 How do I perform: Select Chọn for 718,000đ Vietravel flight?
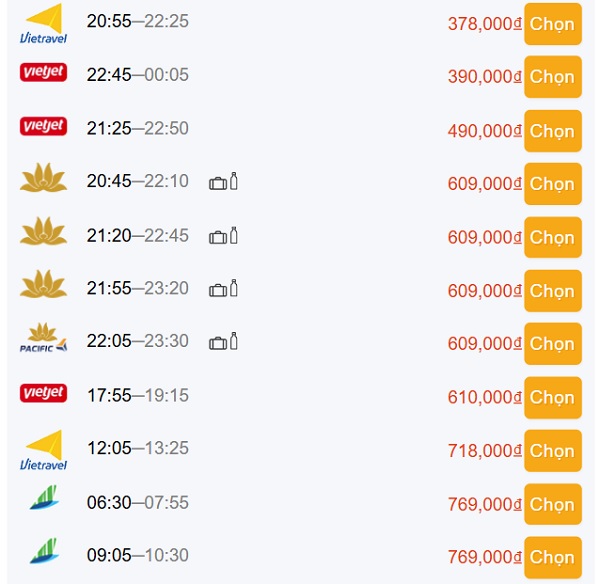click(553, 451)
